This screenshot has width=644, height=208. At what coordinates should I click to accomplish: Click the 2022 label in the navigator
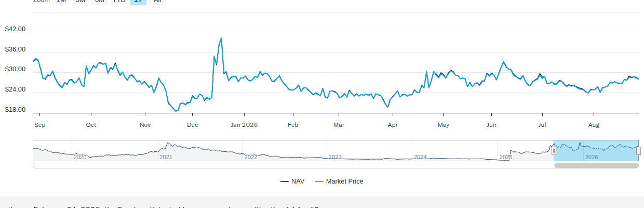coord(251,157)
